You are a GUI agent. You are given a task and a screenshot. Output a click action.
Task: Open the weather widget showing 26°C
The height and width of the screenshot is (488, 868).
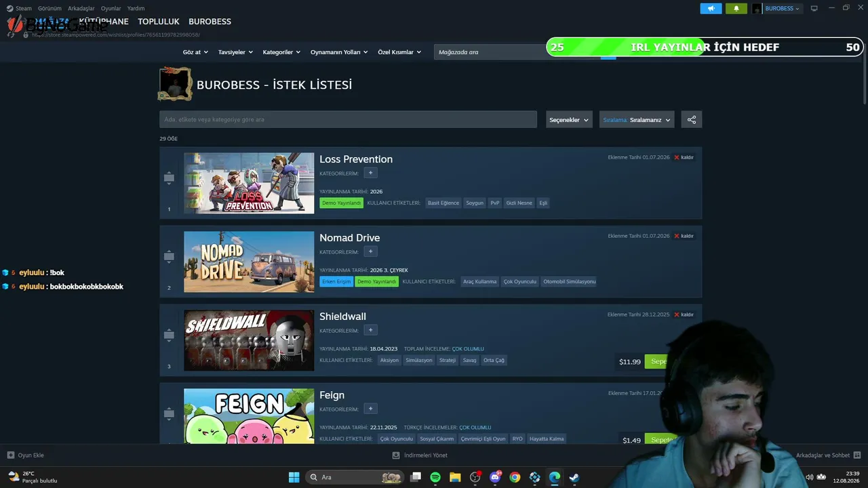pyautogui.click(x=33, y=477)
